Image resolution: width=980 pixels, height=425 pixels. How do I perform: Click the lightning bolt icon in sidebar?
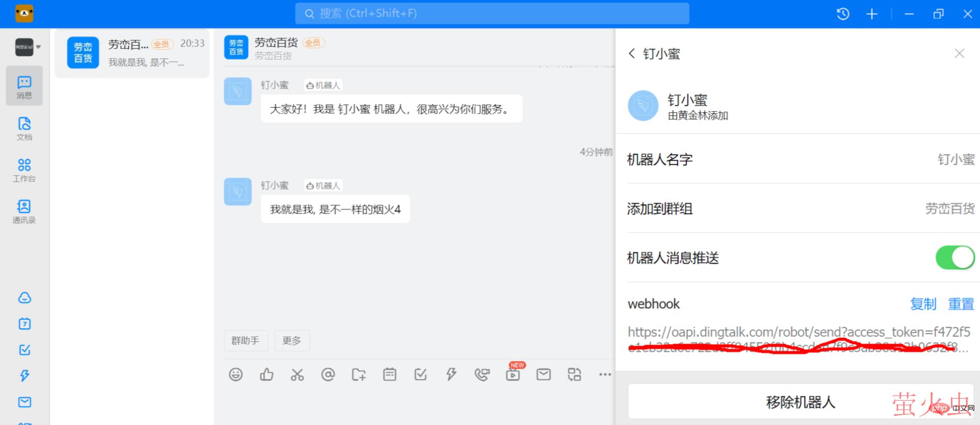coord(24,375)
